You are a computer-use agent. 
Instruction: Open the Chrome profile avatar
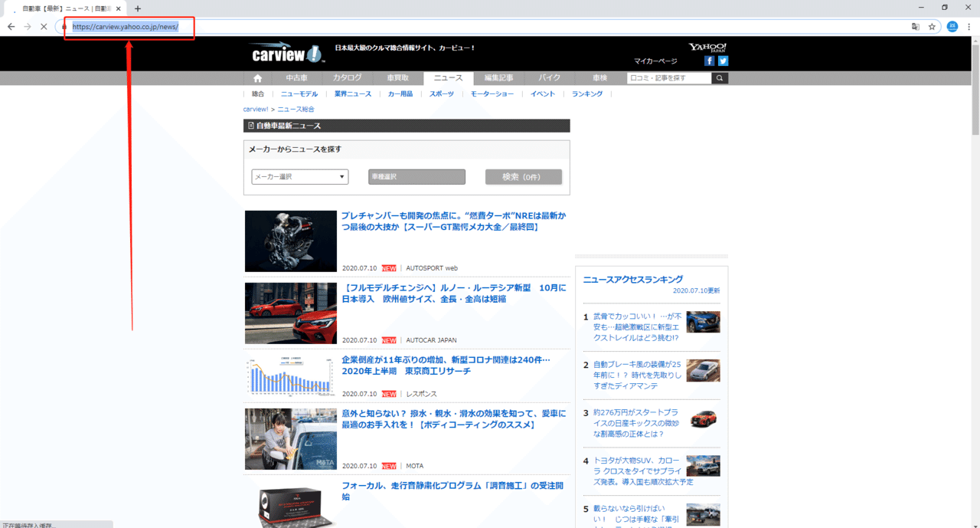click(952, 26)
